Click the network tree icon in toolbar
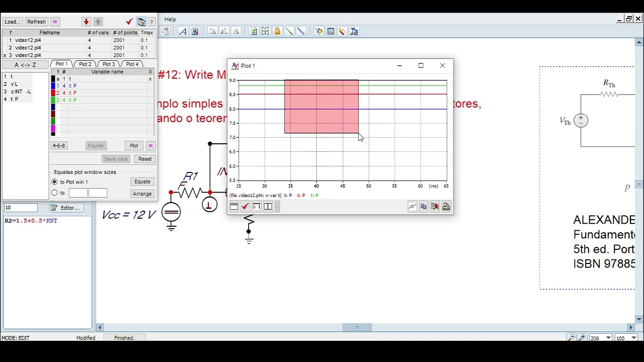This screenshot has height=362, width=644. pyautogui.click(x=354, y=31)
